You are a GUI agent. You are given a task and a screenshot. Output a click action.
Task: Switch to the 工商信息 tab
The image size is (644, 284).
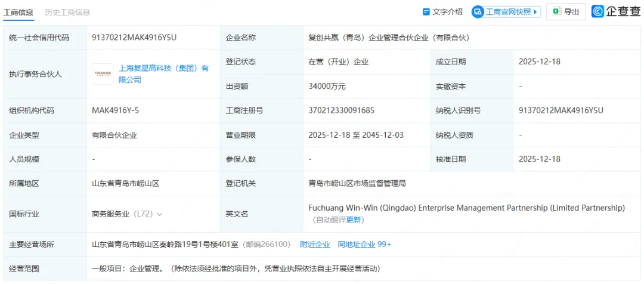[18, 12]
